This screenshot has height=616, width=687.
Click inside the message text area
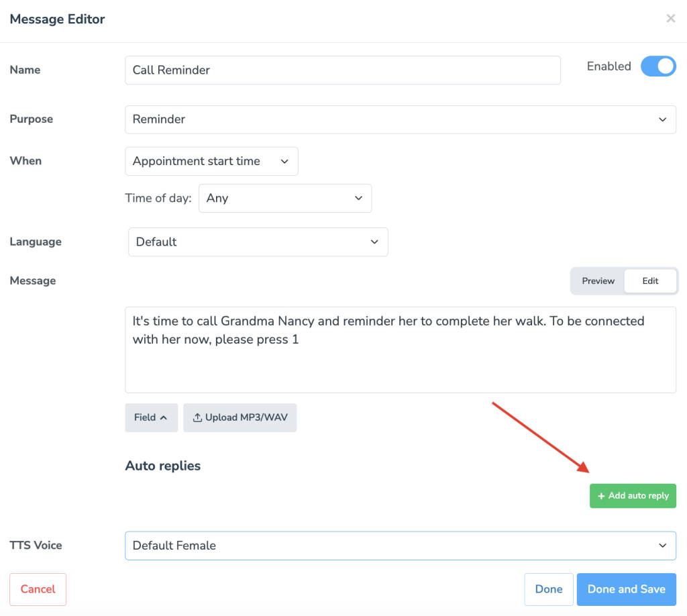401,350
